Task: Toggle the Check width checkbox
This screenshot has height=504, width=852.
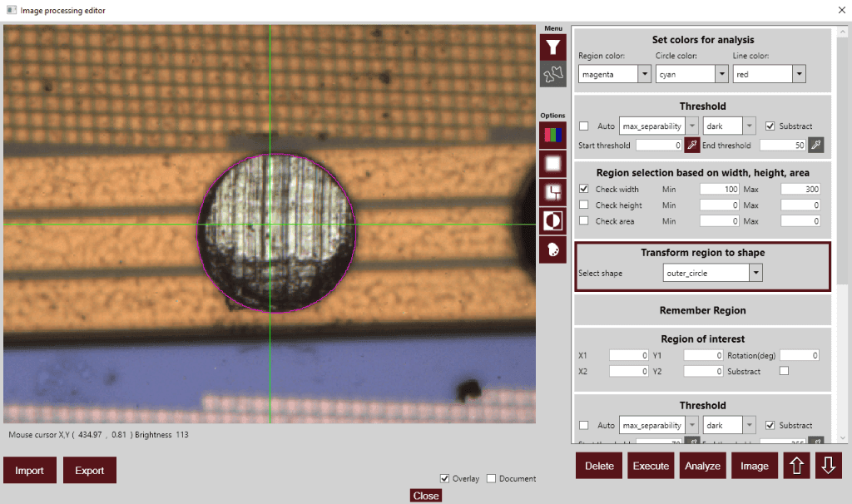Action: (584, 190)
